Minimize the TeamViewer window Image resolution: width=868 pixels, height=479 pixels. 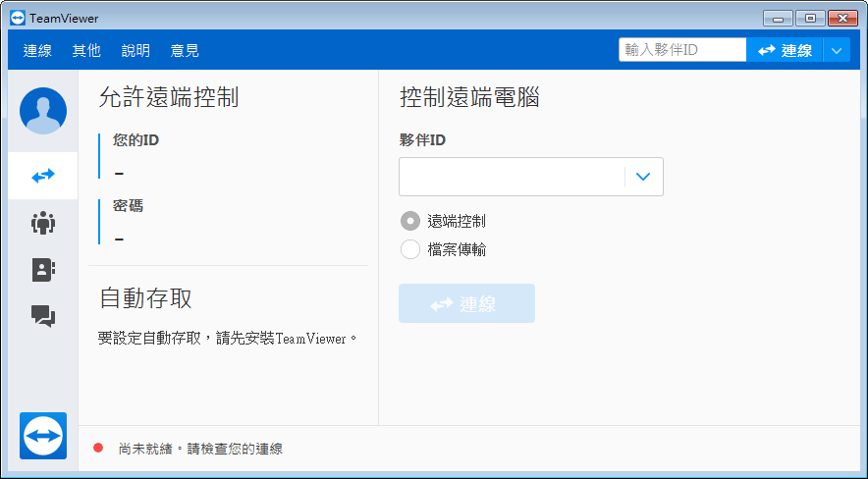778,19
